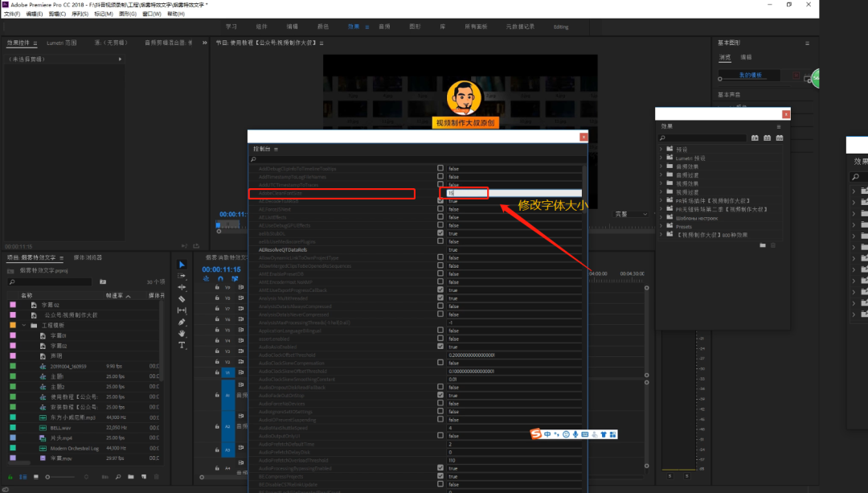
Task: Switch to the 颜色 workspace tab
Action: pyautogui.click(x=323, y=27)
